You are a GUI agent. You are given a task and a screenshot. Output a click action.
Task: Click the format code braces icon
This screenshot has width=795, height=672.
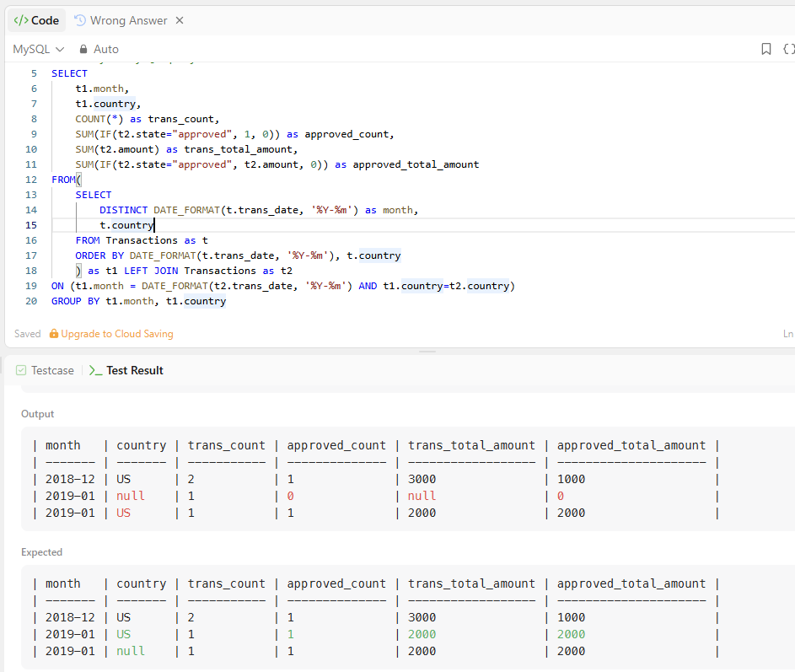pos(788,49)
